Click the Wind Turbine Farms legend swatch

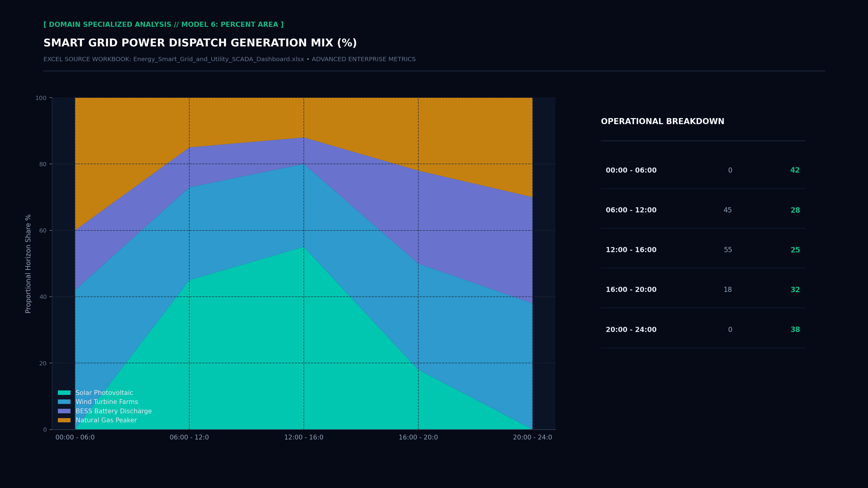click(x=64, y=402)
